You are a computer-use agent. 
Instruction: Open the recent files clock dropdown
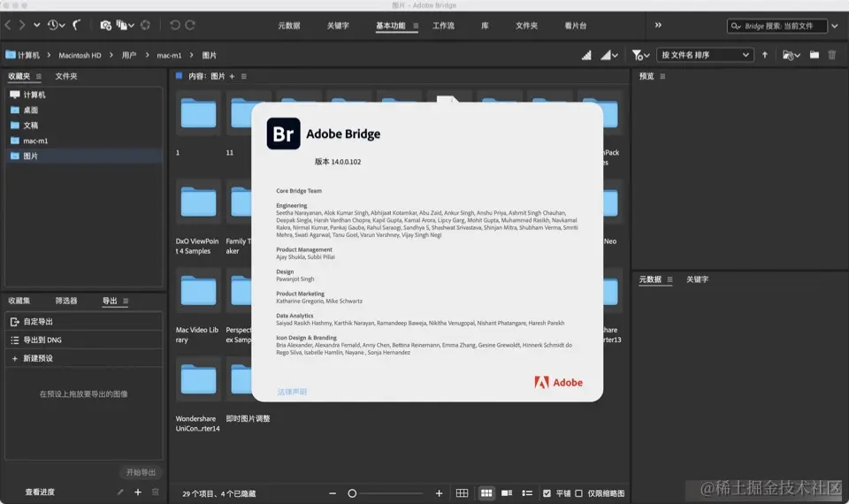click(x=56, y=25)
